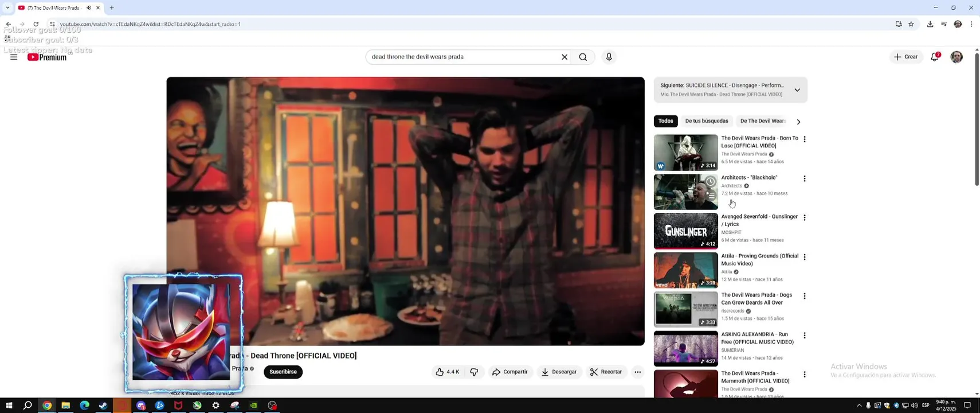Clear the search box with the X
The image size is (980, 413).
click(x=565, y=57)
